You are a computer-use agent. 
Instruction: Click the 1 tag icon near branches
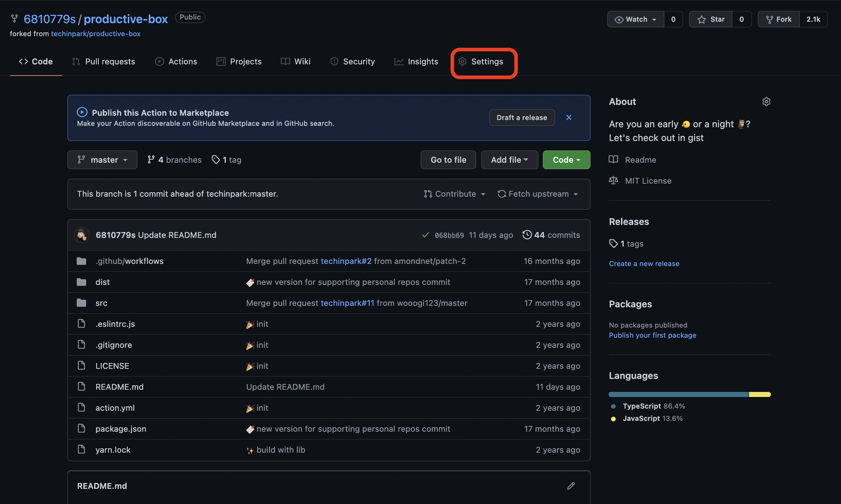(216, 159)
